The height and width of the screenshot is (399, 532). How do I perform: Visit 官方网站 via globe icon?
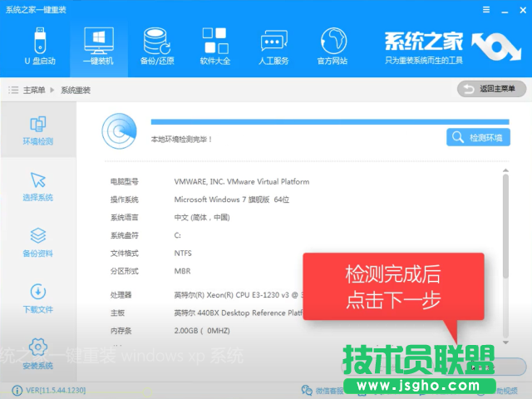click(332, 46)
